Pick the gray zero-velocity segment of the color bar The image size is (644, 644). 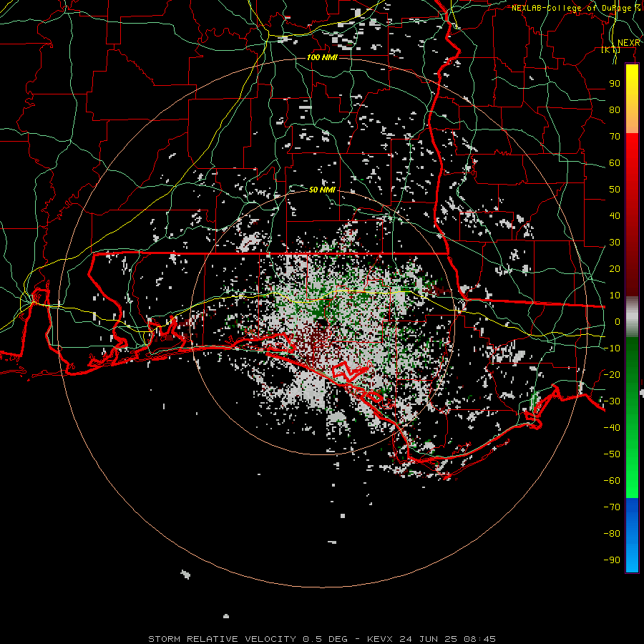[x=632, y=317]
